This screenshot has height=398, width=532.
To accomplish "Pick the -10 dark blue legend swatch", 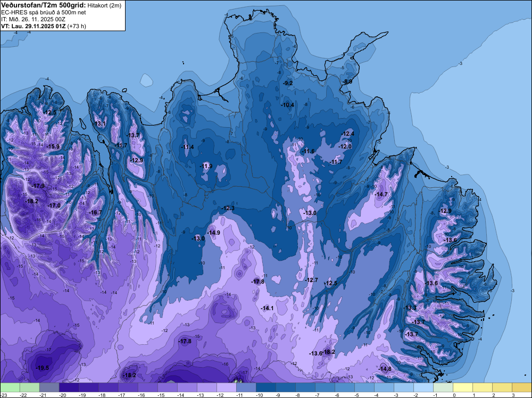I will click(266, 387).
